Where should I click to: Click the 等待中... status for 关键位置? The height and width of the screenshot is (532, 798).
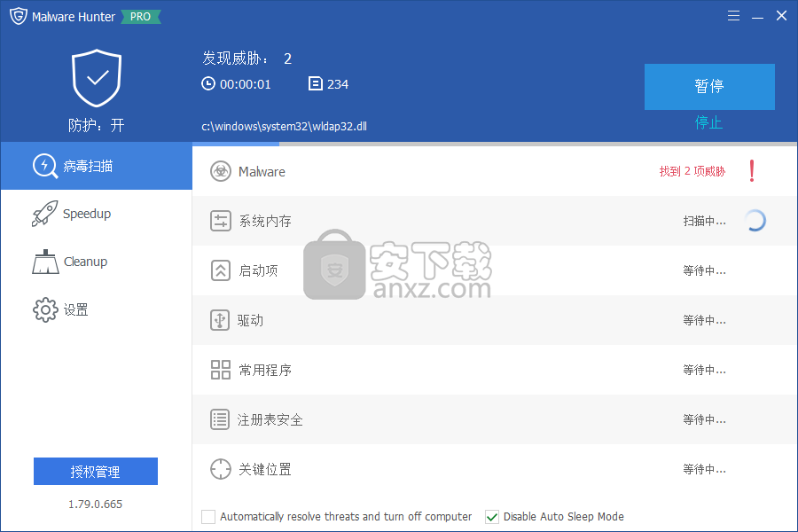(704, 469)
